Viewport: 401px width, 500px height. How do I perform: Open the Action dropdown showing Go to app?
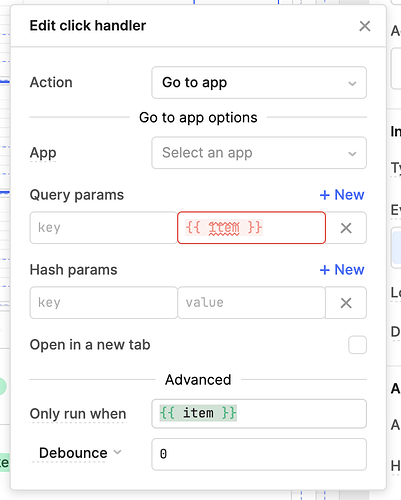coord(259,83)
